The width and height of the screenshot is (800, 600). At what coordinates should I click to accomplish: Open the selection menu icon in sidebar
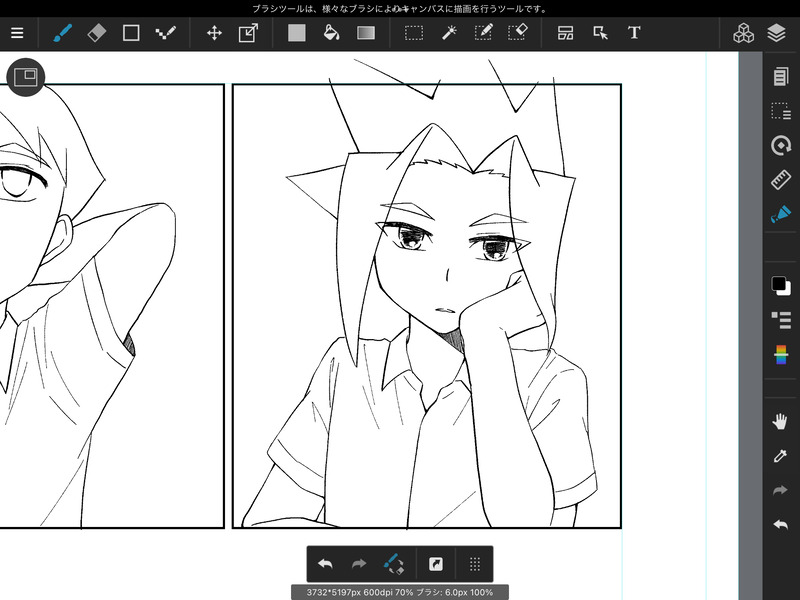click(x=781, y=111)
